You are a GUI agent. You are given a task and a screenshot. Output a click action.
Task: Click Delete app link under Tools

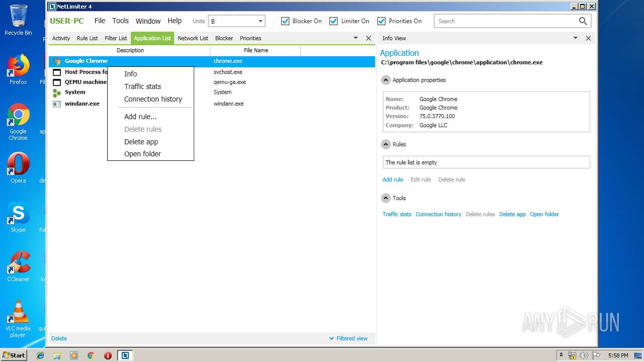(x=512, y=214)
